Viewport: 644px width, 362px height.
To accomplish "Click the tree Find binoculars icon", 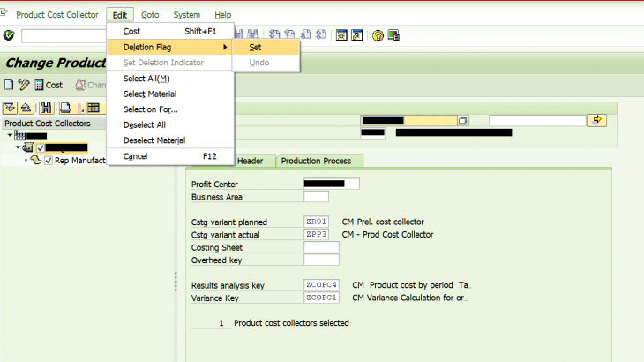I will point(46,108).
